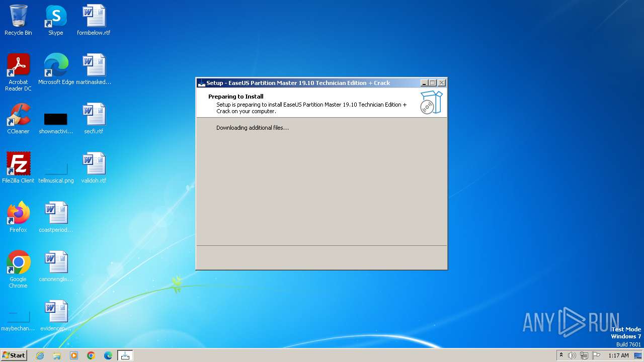Viewport: 644px width, 362px height.
Task: Open the Firefox desktop shortcut
Action: 18,217
